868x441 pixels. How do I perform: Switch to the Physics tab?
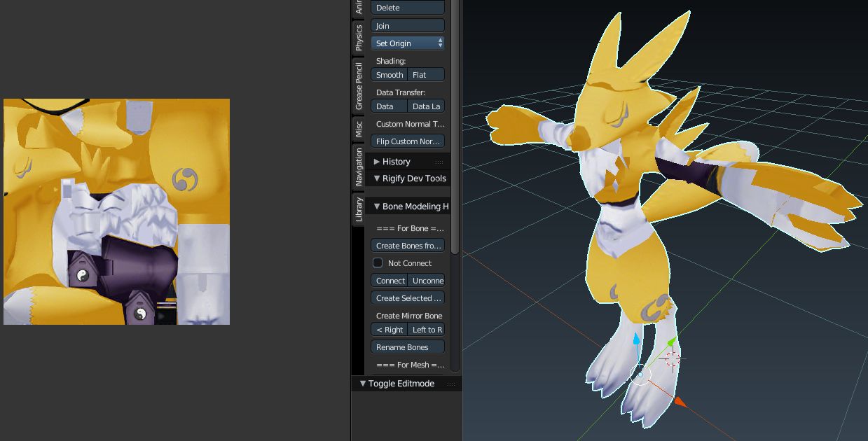(x=358, y=38)
